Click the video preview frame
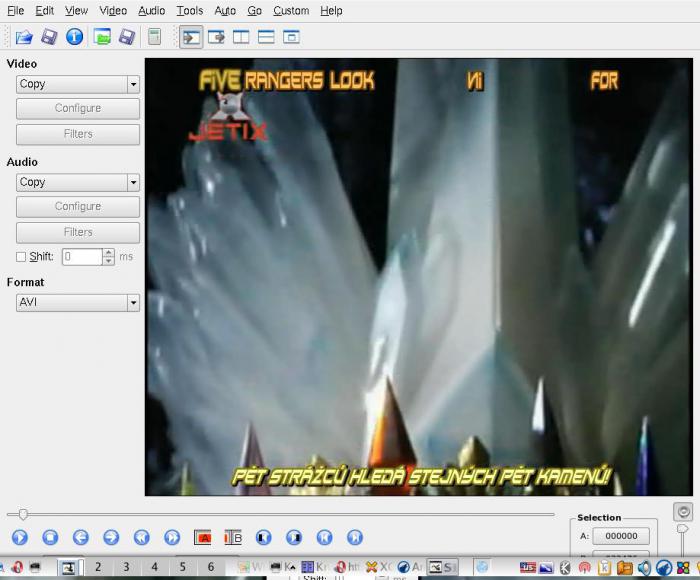 coord(418,277)
